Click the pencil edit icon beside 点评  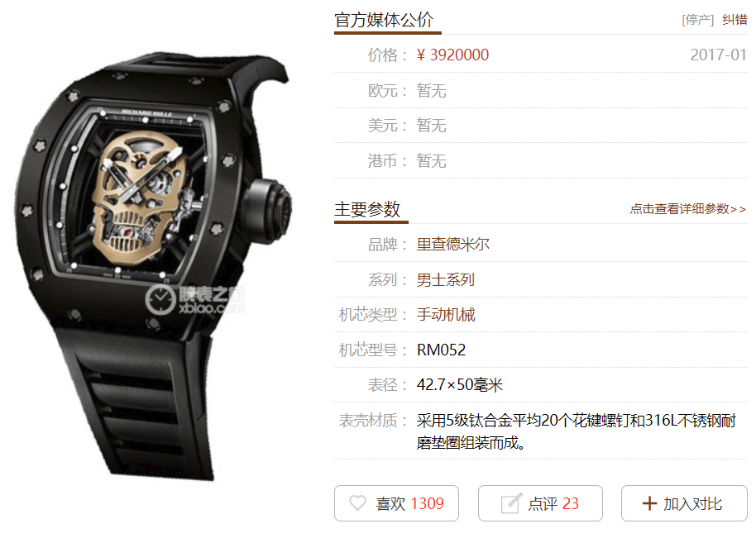(511, 504)
